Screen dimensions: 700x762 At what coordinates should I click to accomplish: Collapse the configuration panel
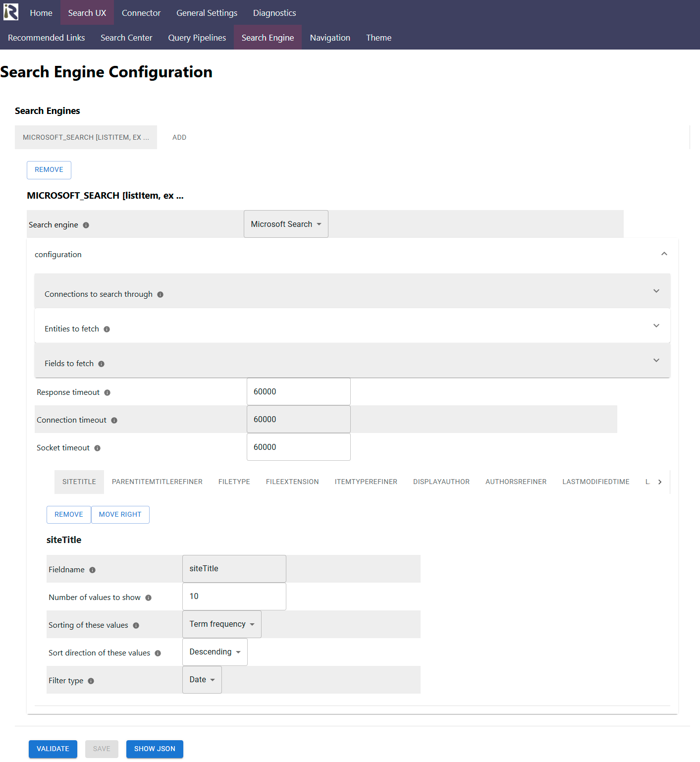pos(664,254)
